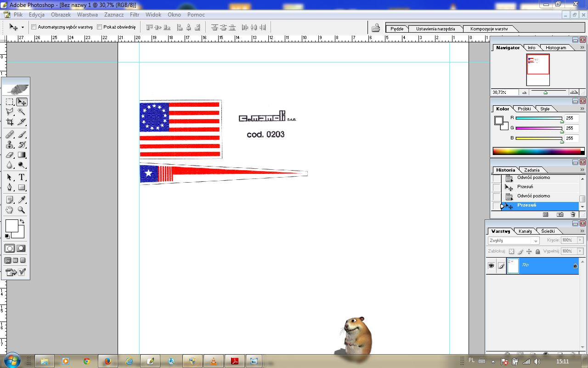
Task: Activate the Type tool
Action: 22,178
